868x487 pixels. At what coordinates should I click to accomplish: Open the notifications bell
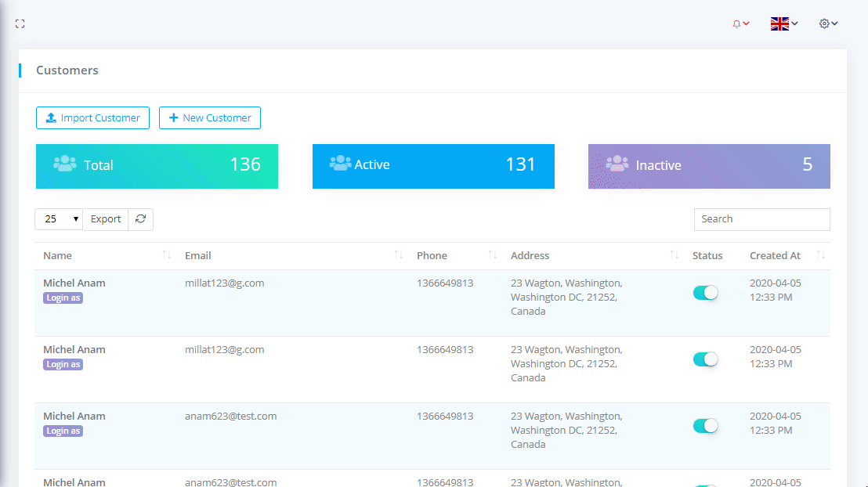(740, 24)
